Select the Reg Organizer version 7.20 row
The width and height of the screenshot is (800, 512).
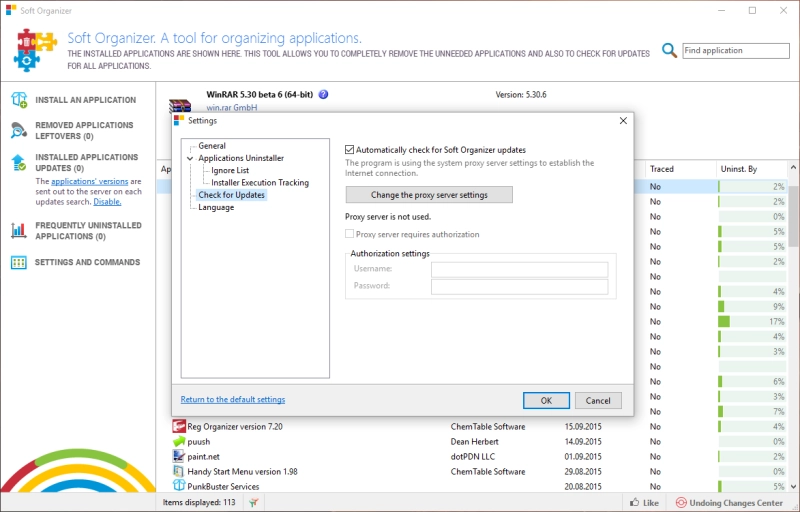(472, 426)
